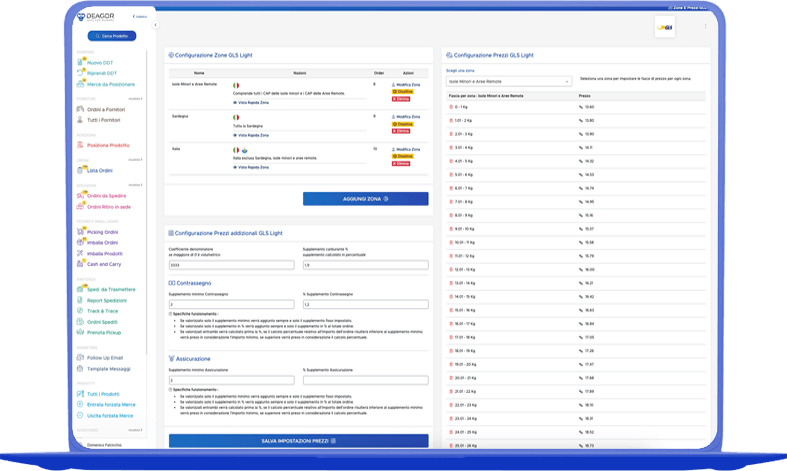Open Tutti i Prodotti menu item
Screen dimensions: 787x471
coord(103,394)
